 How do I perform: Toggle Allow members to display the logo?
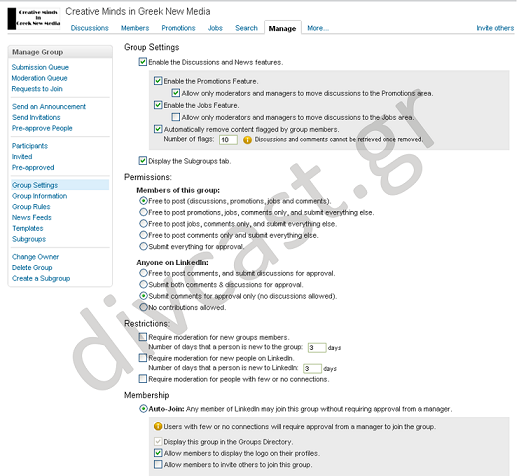(x=158, y=453)
